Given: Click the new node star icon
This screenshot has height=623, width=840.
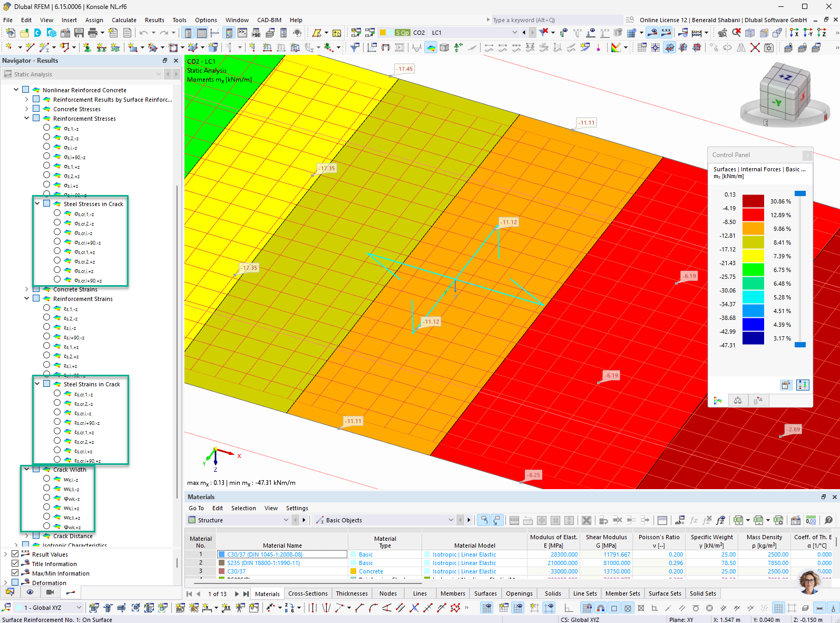Looking at the screenshot, I should click(9, 47).
